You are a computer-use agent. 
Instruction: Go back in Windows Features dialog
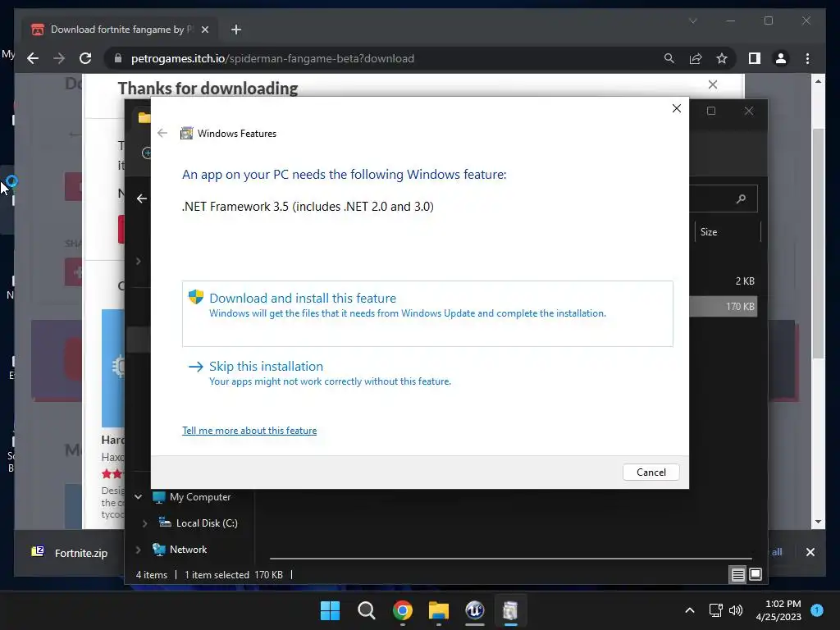[162, 134]
